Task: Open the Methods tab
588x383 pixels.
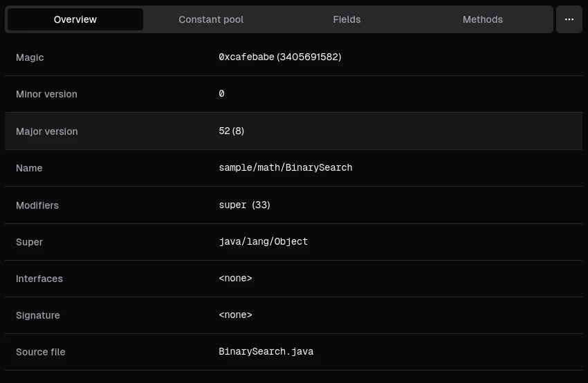Action: [482, 19]
